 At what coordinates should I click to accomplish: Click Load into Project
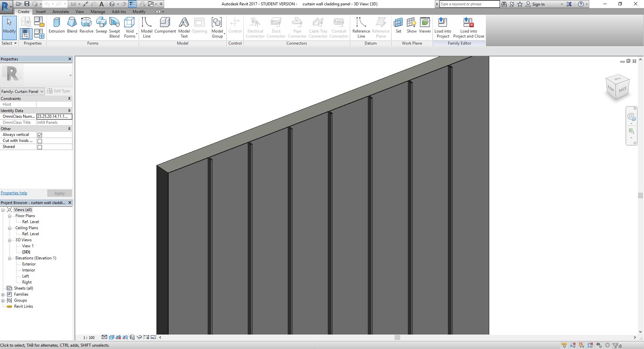(x=443, y=28)
